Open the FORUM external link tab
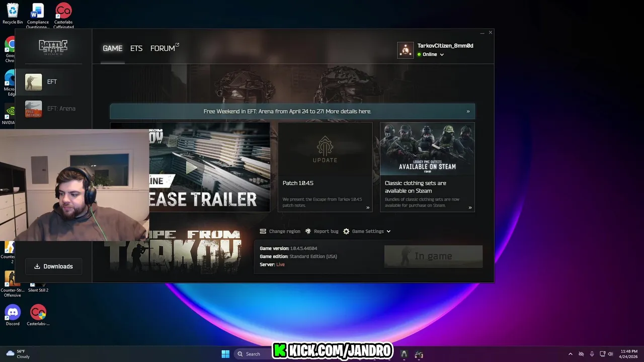Screen dimensions: 644x362 [x=165, y=48]
